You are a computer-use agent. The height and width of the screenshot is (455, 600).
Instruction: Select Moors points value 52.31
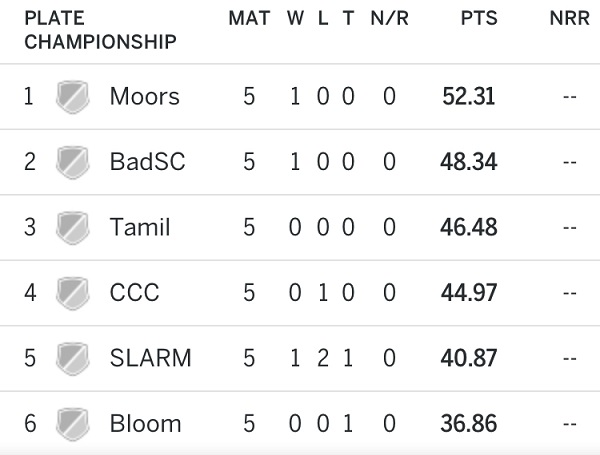pyautogui.click(x=469, y=96)
